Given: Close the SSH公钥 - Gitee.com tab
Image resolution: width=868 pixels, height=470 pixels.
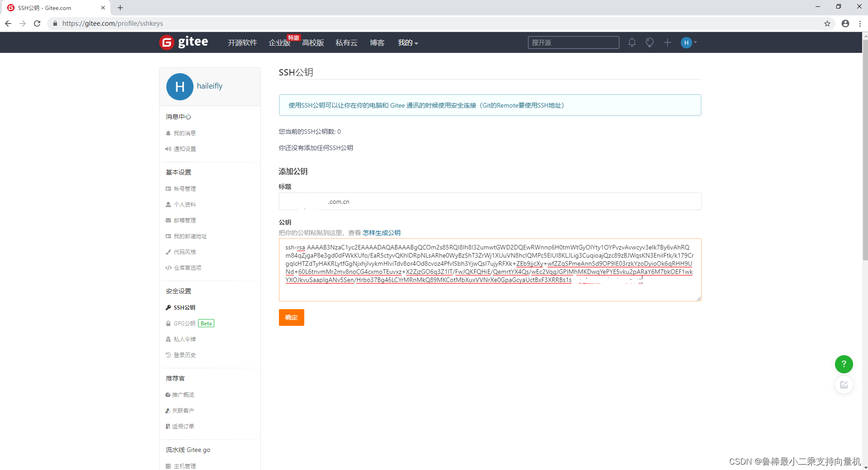Looking at the screenshot, I should [x=103, y=8].
